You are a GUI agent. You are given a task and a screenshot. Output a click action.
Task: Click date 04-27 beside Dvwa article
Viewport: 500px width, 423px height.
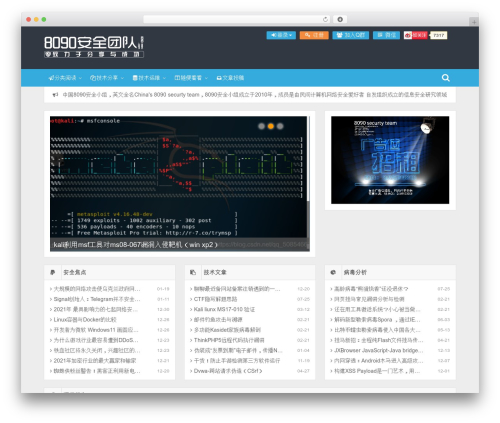[303, 371]
